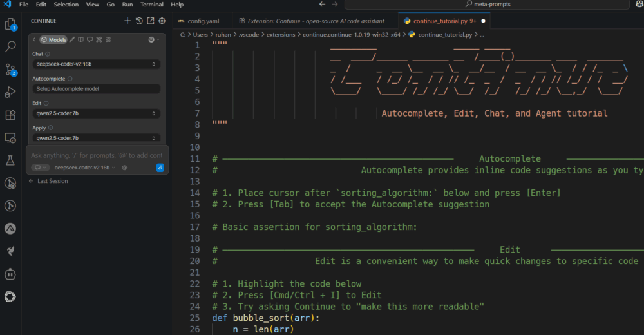Open the Testing flask icon view

pyautogui.click(x=10, y=160)
